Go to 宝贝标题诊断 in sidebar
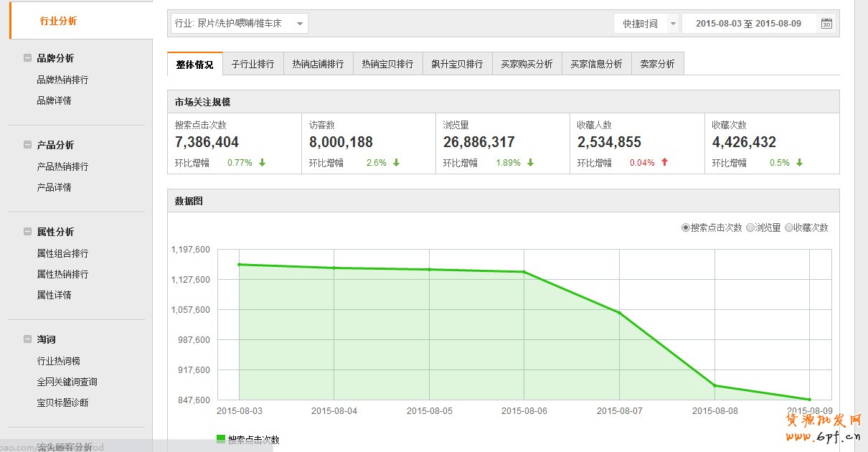This screenshot has width=868, height=452. click(x=62, y=402)
